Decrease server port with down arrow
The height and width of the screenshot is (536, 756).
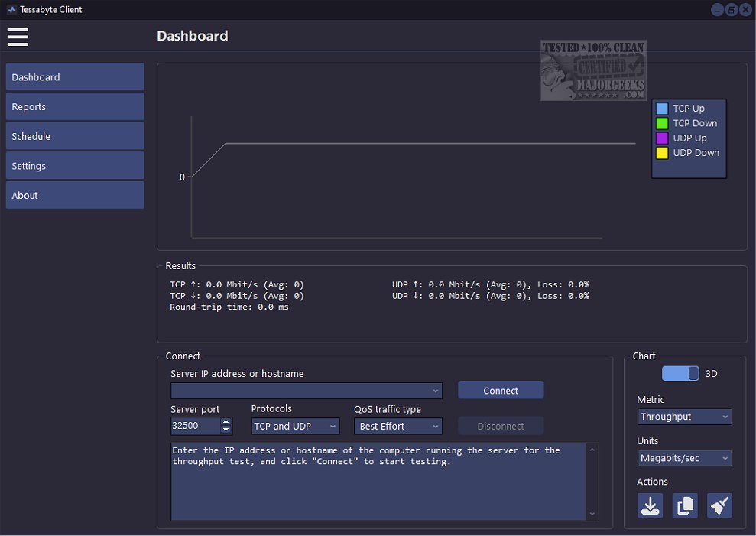[226, 430]
